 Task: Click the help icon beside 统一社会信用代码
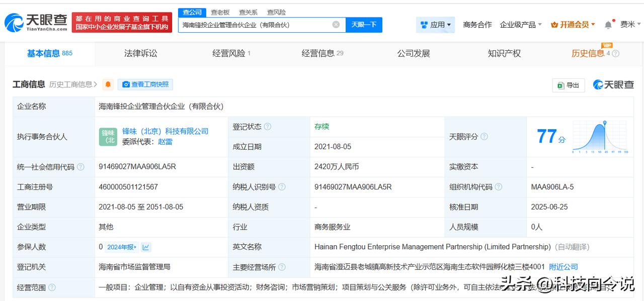tap(80, 167)
